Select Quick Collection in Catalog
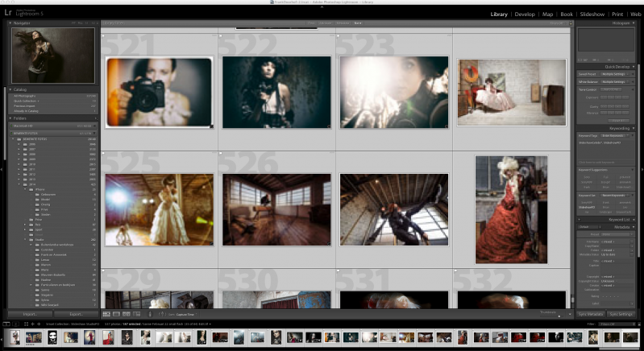 coord(52,101)
